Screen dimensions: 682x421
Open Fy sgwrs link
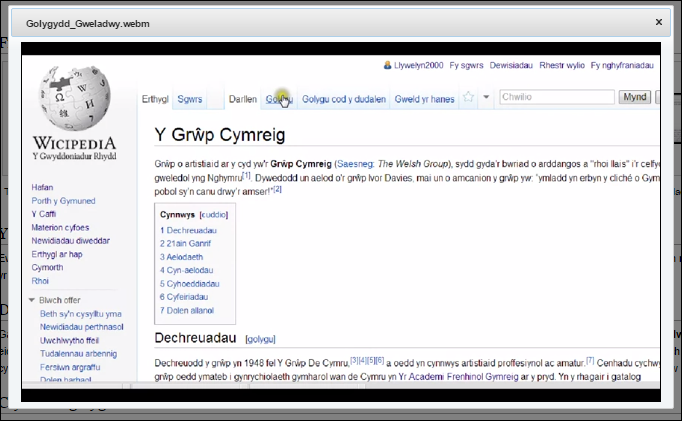(466, 65)
